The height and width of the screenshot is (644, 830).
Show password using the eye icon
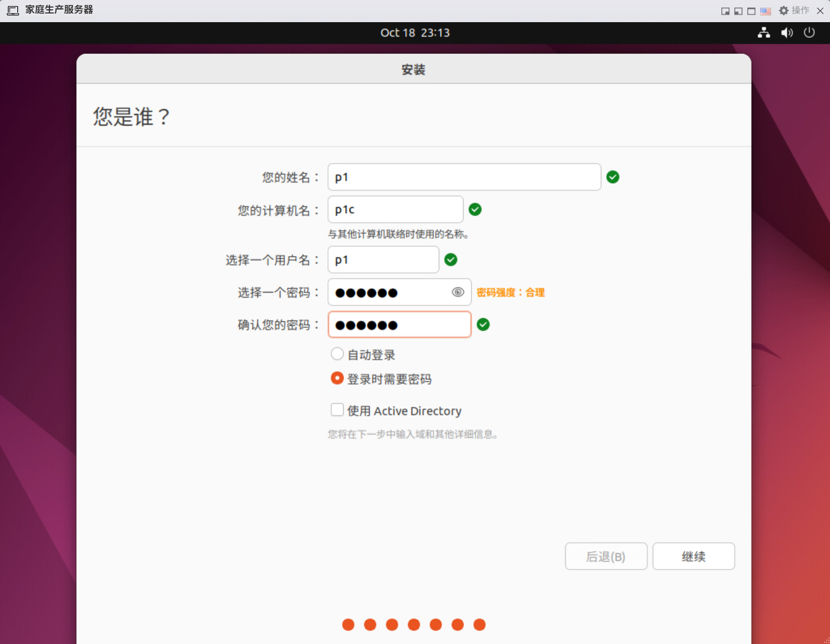(458, 292)
